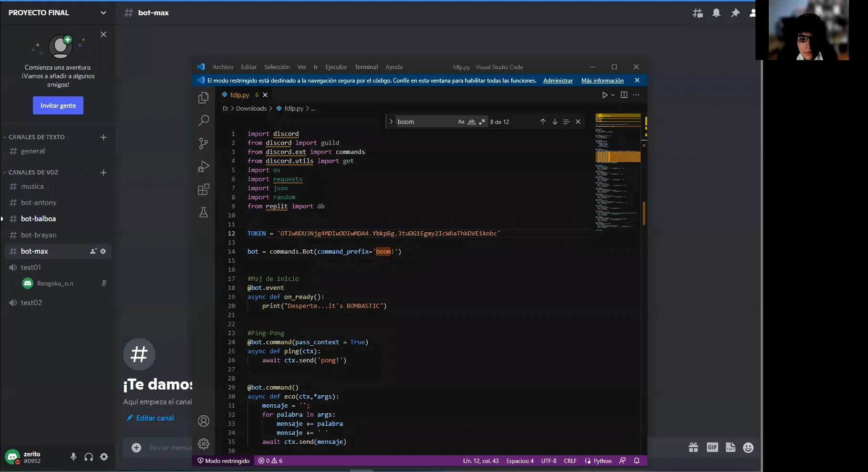Split the VS Code editor right
Image resolution: width=868 pixels, height=472 pixels.
(x=624, y=95)
